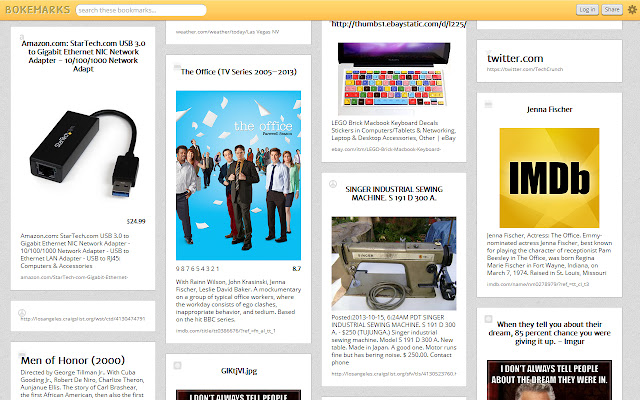The width and height of the screenshot is (640, 400).
Task: Click the Share button
Action: [611, 10]
